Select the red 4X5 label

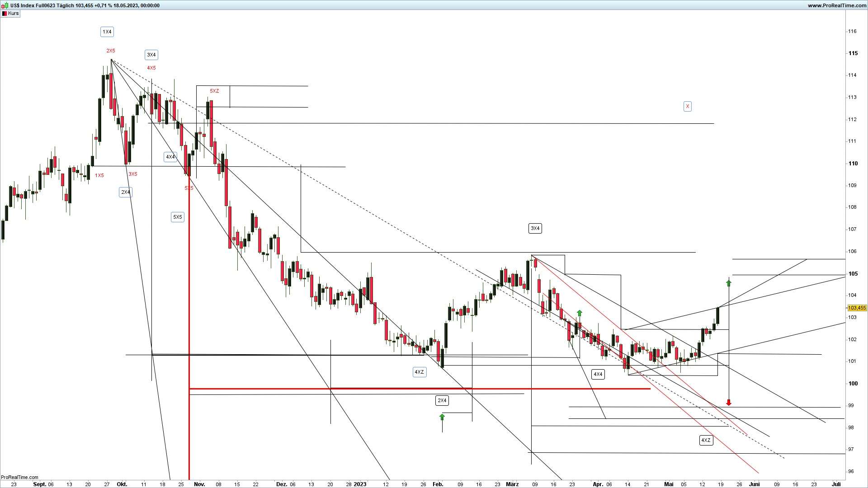click(x=151, y=68)
